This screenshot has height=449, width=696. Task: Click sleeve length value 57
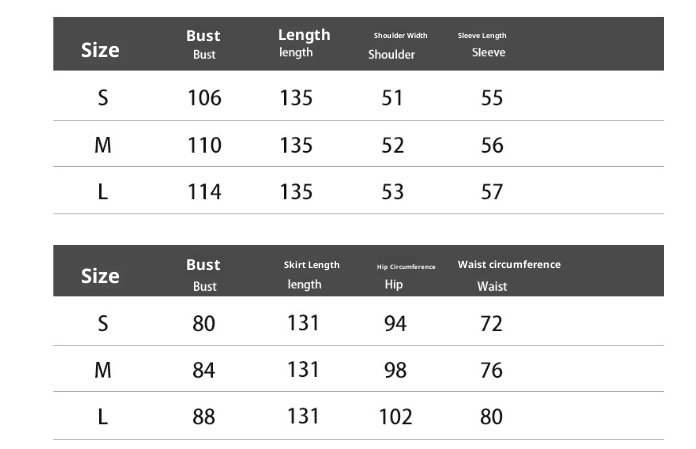coord(492,191)
